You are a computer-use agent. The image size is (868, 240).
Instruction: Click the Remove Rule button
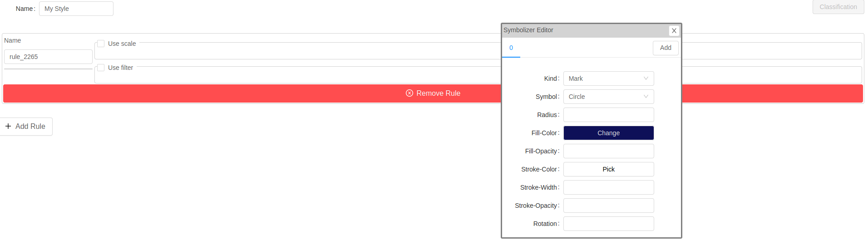(433, 93)
